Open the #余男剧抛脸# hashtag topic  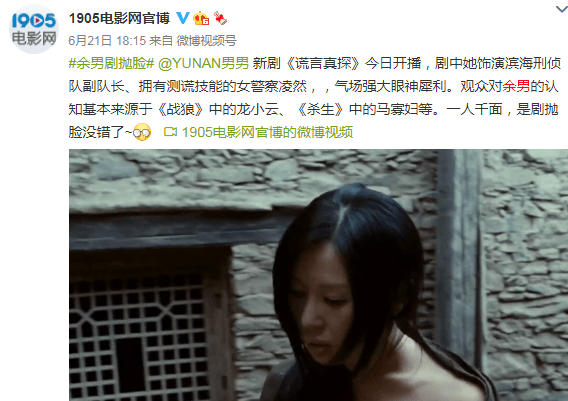tap(112, 63)
